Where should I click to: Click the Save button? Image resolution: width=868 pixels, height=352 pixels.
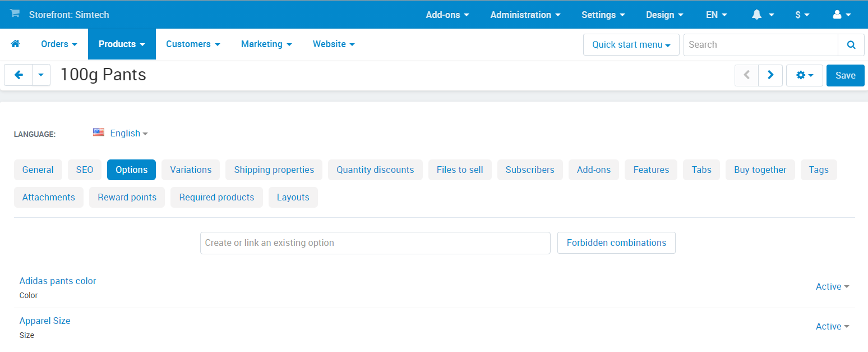click(x=846, y=75)
